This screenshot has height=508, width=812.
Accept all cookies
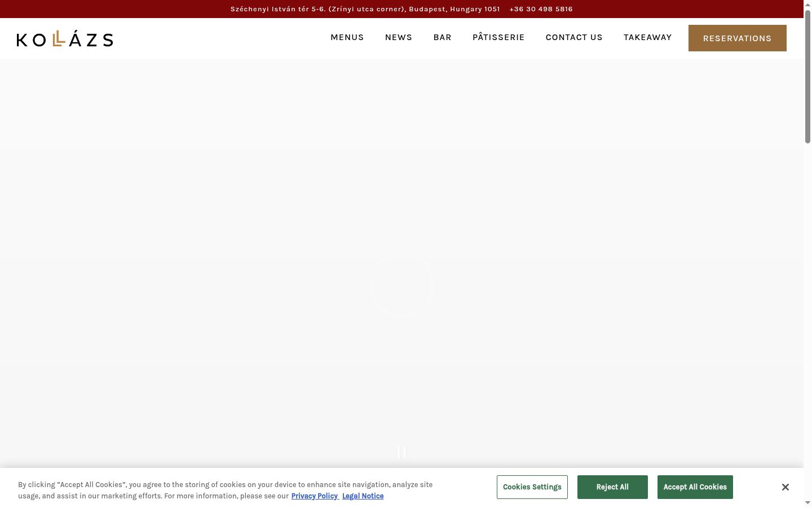coord(695,487)
